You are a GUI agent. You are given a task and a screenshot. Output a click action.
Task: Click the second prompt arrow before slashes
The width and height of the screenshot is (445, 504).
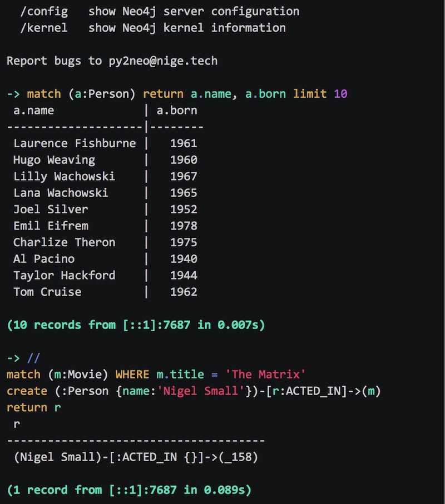[x=13, y=358]
